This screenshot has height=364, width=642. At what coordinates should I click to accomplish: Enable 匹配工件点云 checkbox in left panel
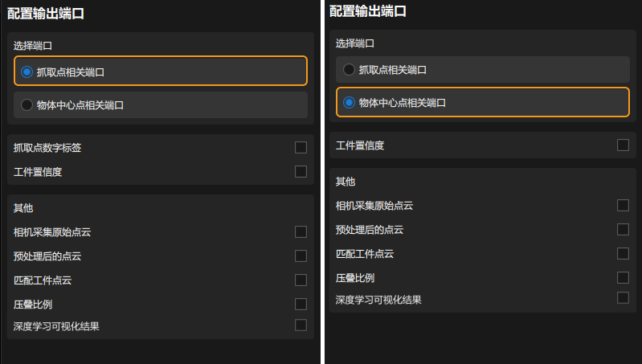click(x=301, y=280)
